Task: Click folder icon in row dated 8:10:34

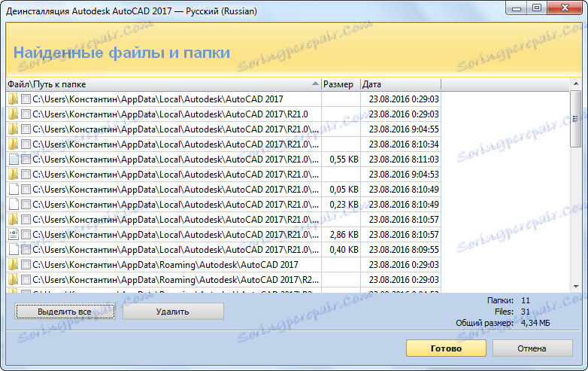Action: (x=13, y=144)
